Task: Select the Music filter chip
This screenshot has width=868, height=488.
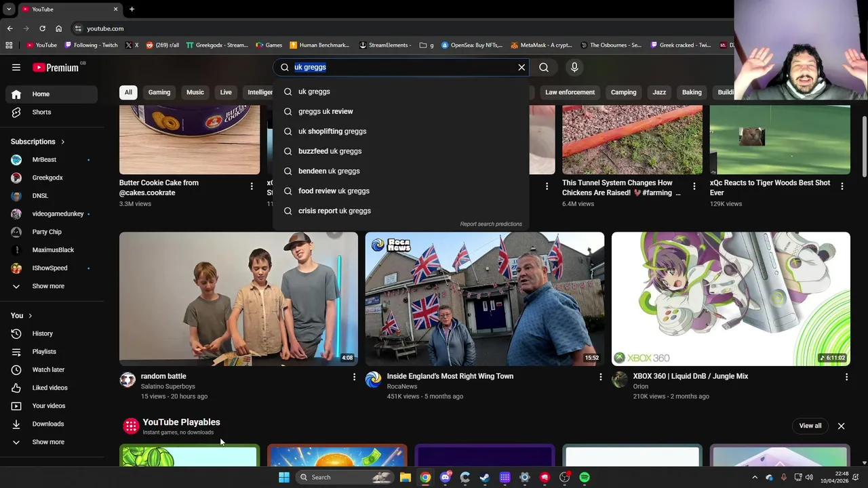Action: [x=195, y=92]
